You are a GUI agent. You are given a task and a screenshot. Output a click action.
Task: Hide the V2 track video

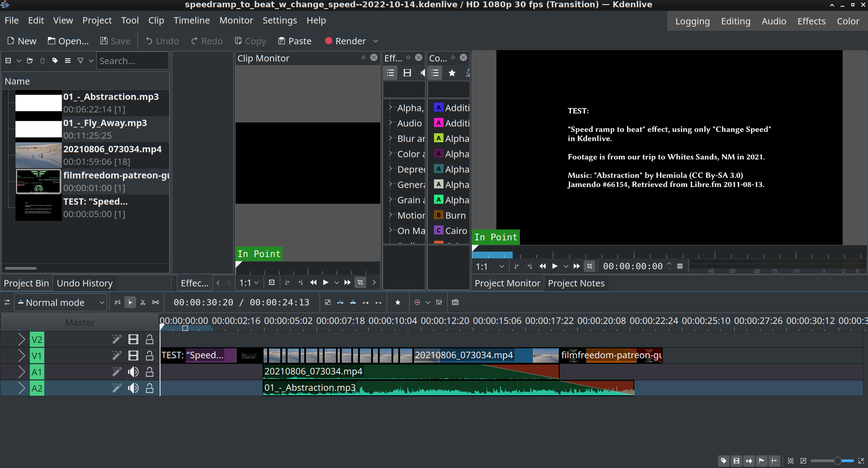[133, 340]
